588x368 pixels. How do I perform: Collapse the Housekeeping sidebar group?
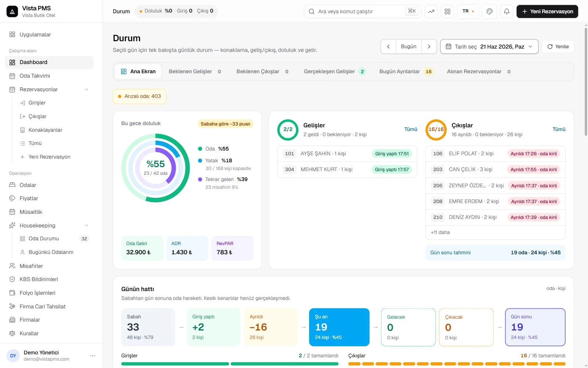click(87, 225)
